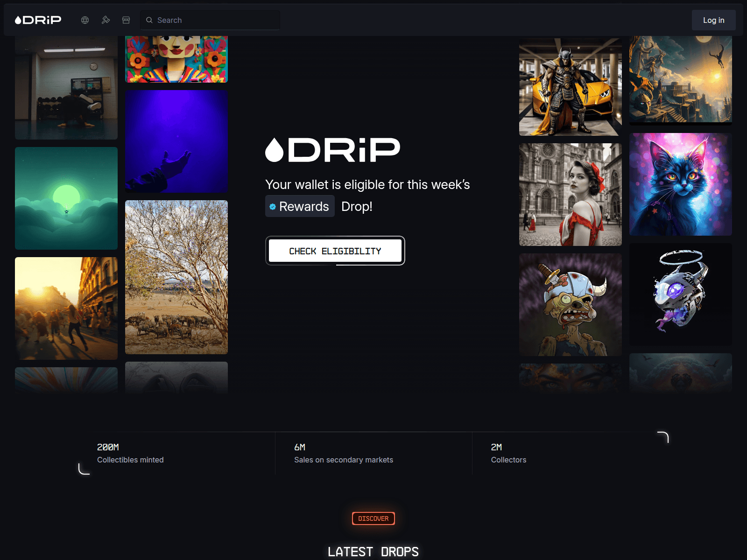
Task: Open the breakdancer gym thumbnail
Action: pos(66,88)
